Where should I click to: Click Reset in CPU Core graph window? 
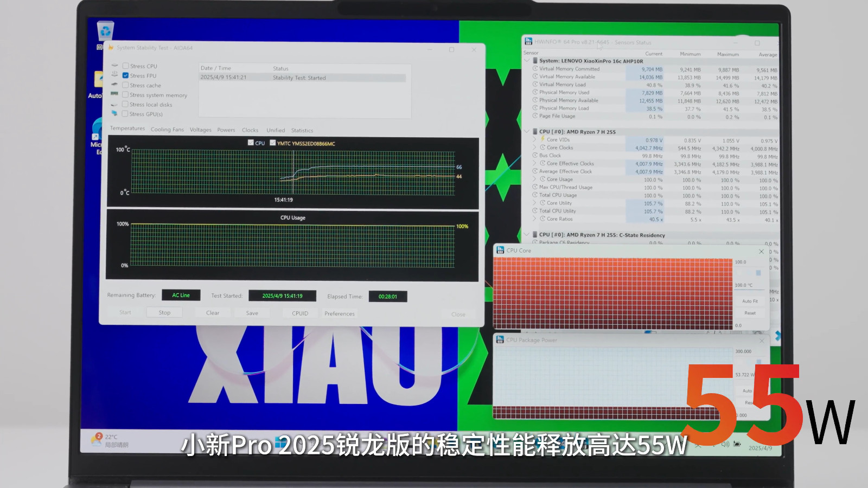coord(750,313)
